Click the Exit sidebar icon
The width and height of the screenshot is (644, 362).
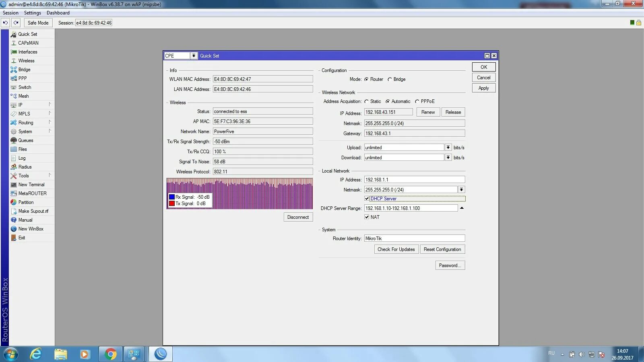click(x=14, y=238)
